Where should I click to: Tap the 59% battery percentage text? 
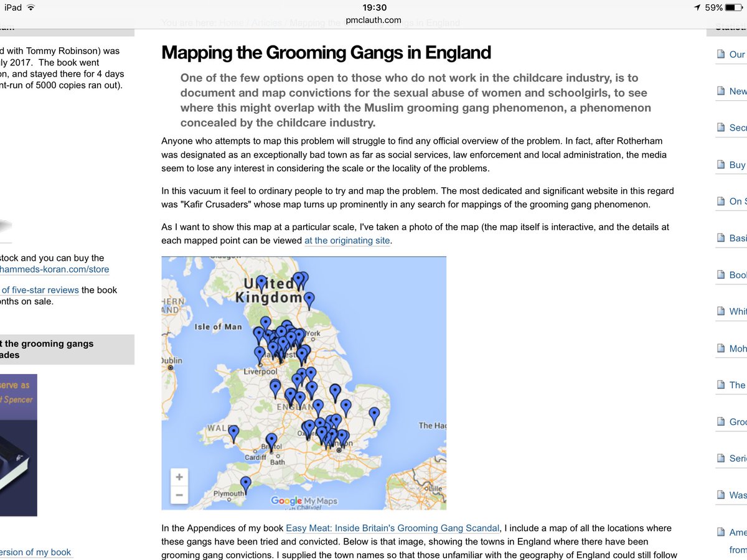714,7
